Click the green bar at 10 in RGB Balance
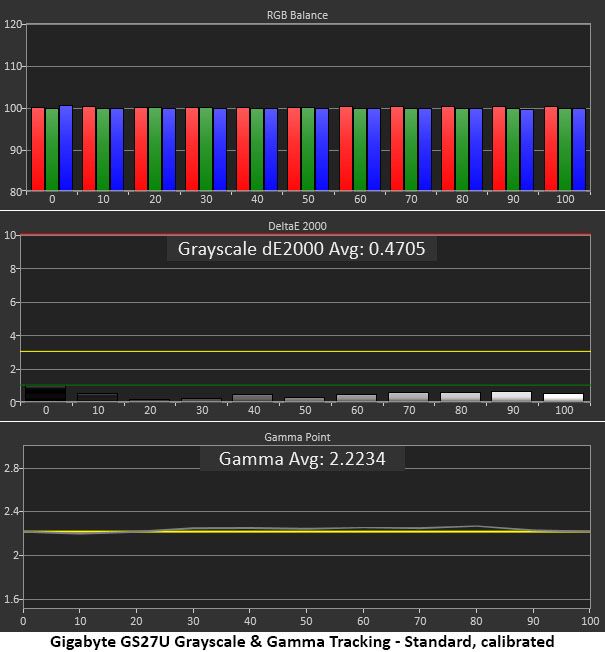Image resolution: width=605 pixels, height=652 pixels. click(103, 150)
